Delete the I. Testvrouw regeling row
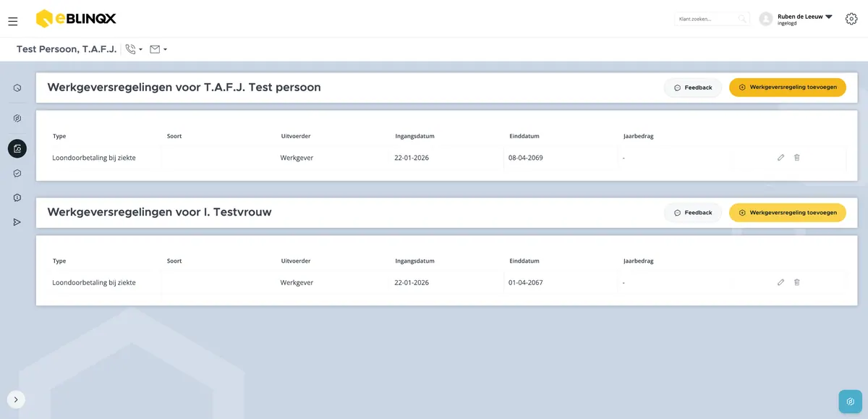This screenshot has height=419, width=868. tap(797, 282)
